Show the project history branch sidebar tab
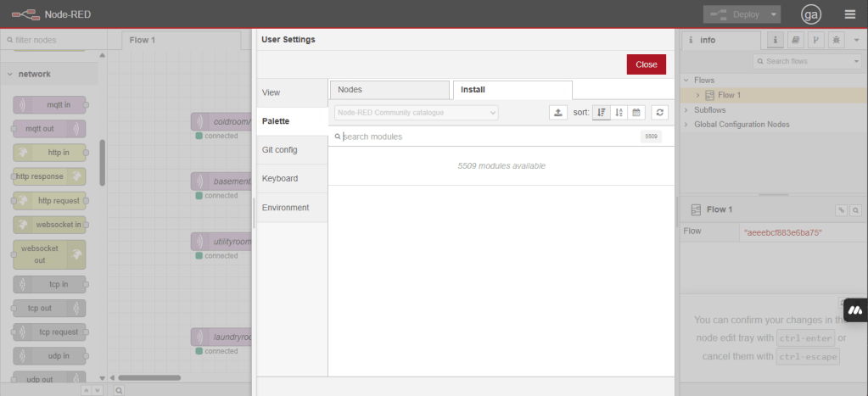868x396 pixels. (816, 40)
